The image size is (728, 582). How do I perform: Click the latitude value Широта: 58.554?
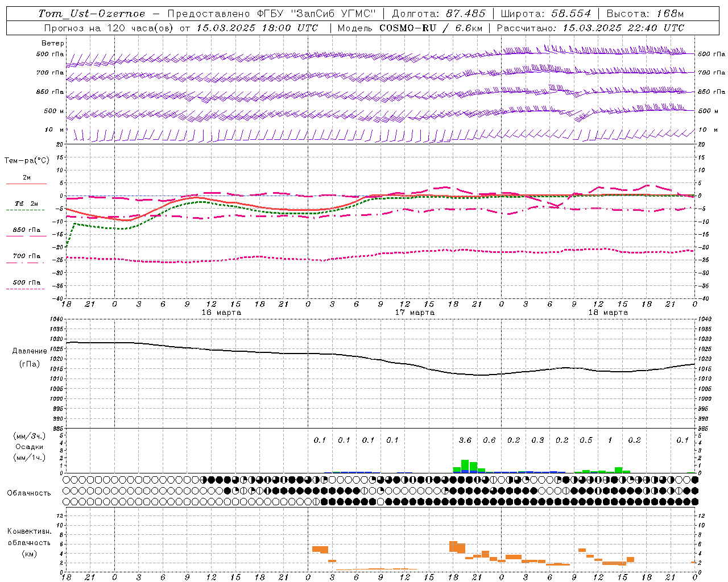(x=546, y=14)
